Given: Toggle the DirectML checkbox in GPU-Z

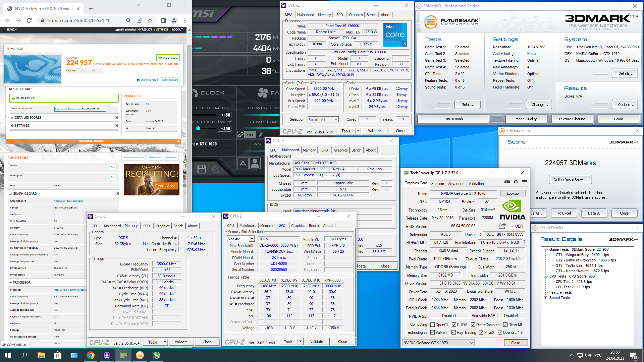Looking at the screenshot, I should tap(505, 324).
